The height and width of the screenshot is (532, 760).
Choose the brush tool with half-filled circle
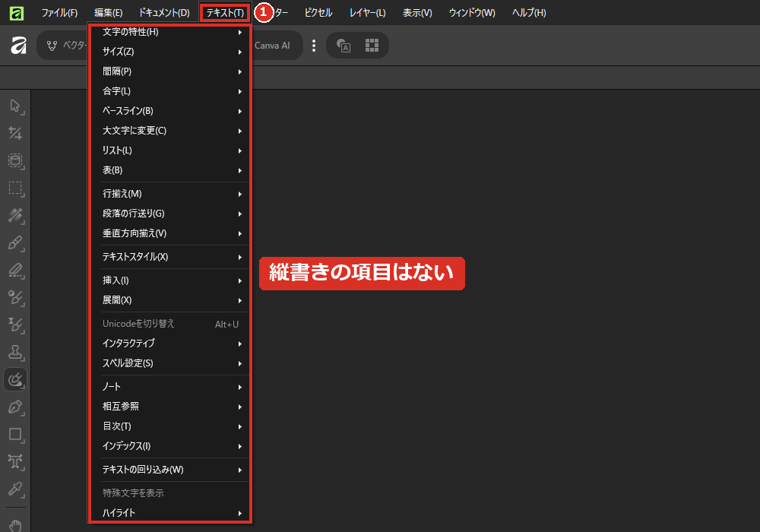click(15, 297)
